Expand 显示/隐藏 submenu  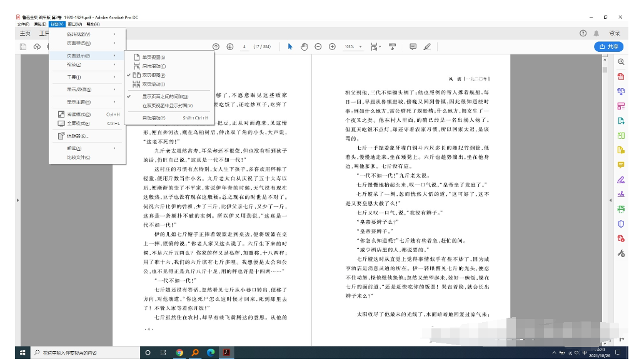click(87, 89)
